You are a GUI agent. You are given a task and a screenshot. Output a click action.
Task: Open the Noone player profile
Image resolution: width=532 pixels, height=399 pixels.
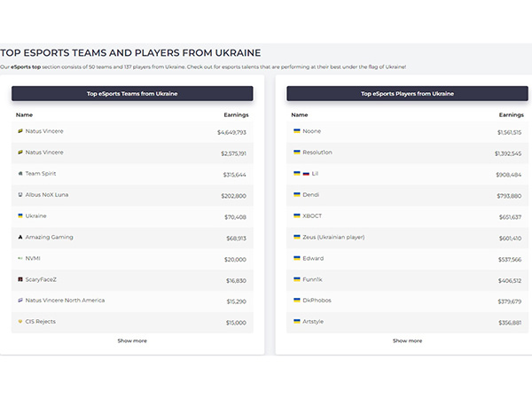coord(312,131)
